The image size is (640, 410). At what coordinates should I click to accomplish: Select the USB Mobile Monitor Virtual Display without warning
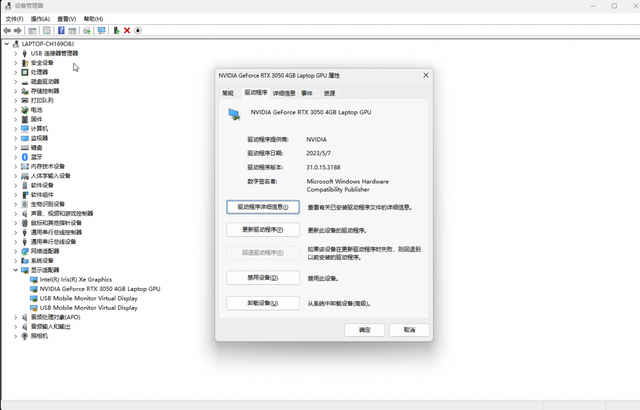tap(89, 298)
